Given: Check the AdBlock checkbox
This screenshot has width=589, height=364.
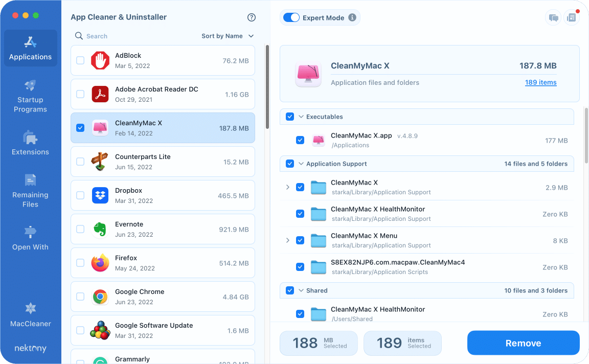Looking at the screenshot, I should point(80,60).
